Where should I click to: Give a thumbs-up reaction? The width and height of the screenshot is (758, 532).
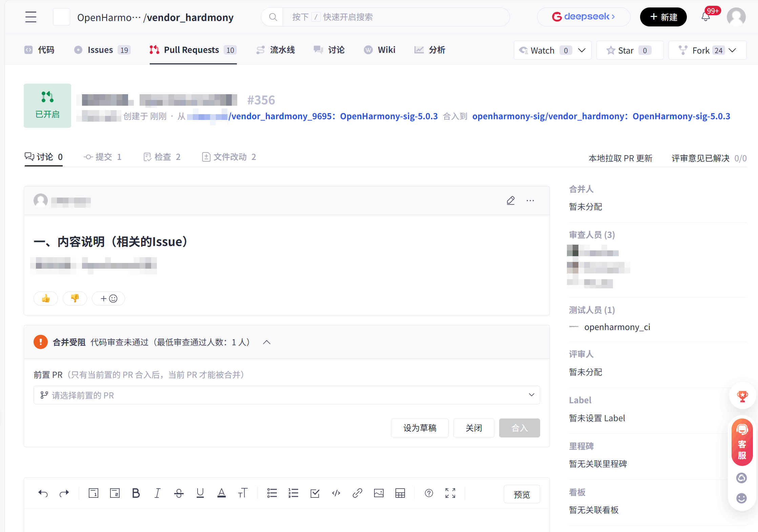46,299
